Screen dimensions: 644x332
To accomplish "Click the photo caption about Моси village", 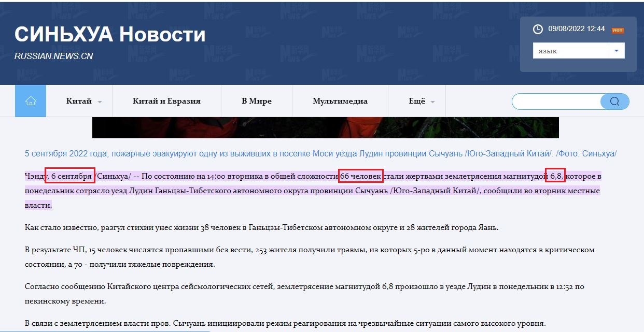I will 320,154.
